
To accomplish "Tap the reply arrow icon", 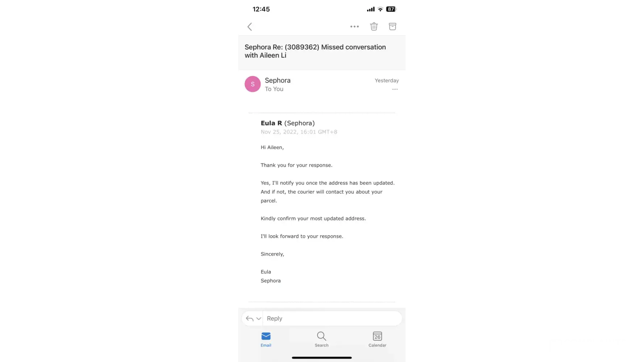I will click(x=249, y=319).
